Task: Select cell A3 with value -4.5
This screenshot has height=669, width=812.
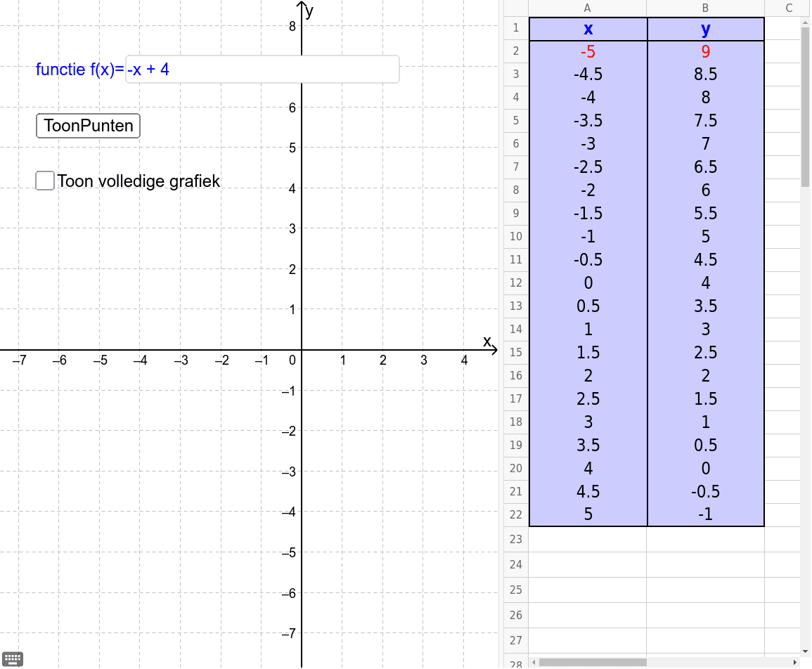Action: (x=588, y=74)
